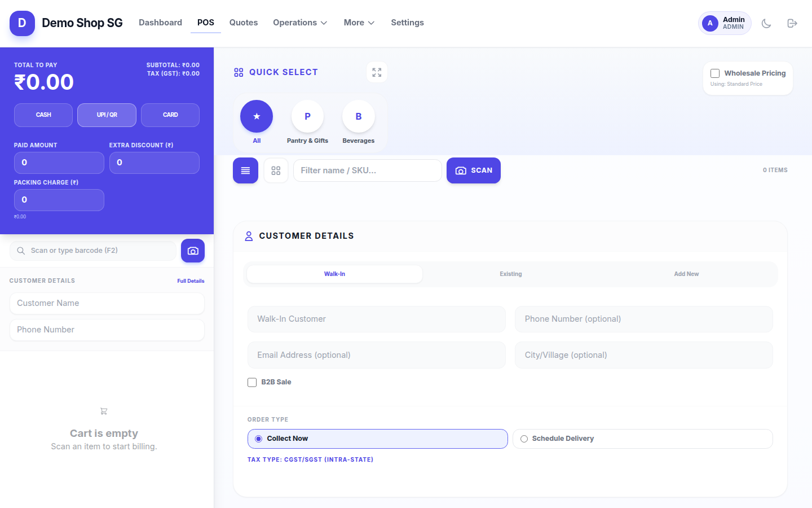
Task: Open Full Details link
Action: [x=191, y=281]
